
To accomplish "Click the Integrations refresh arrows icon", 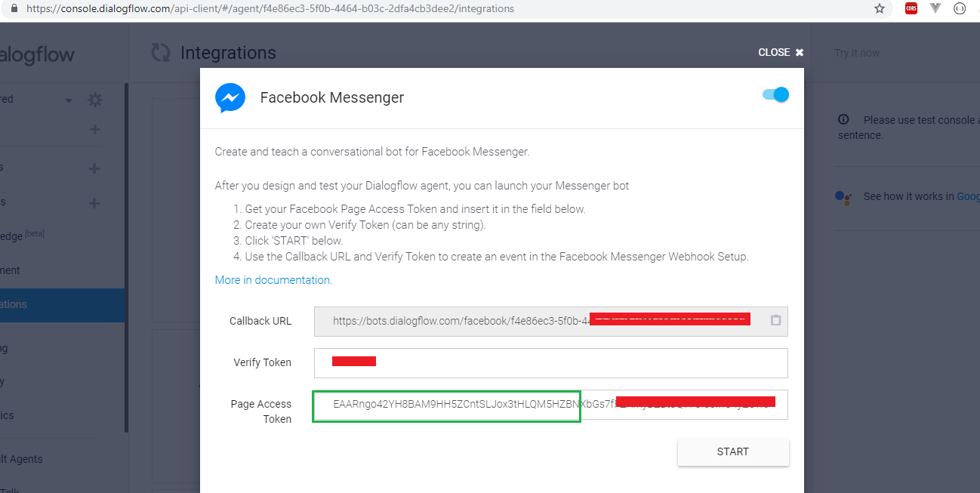I will tap(161, 53).
